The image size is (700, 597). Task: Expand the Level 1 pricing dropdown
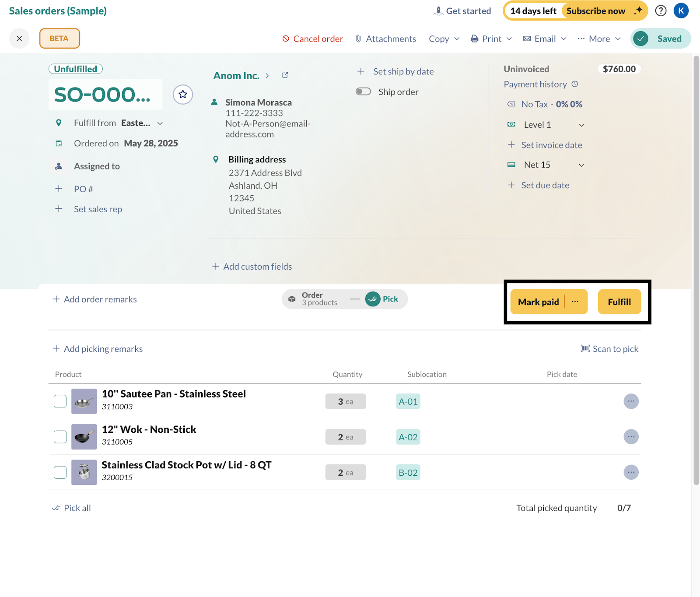tap(581, 125)
